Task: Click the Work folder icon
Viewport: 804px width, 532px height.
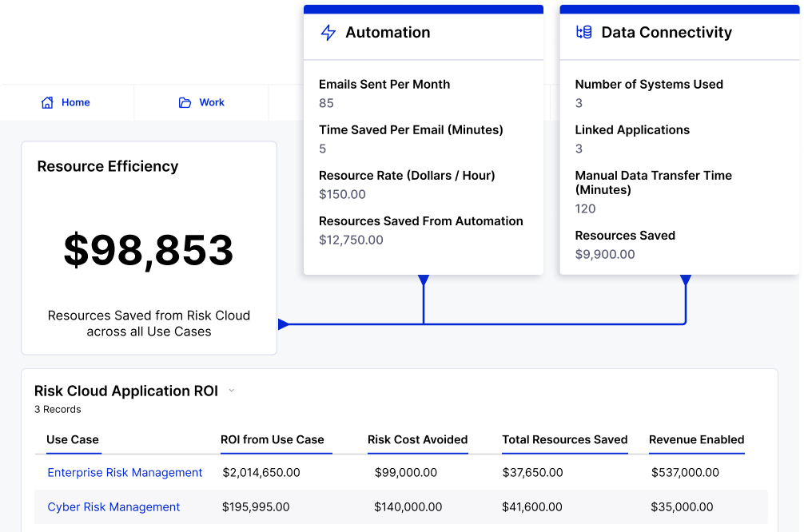Action: 185,102
